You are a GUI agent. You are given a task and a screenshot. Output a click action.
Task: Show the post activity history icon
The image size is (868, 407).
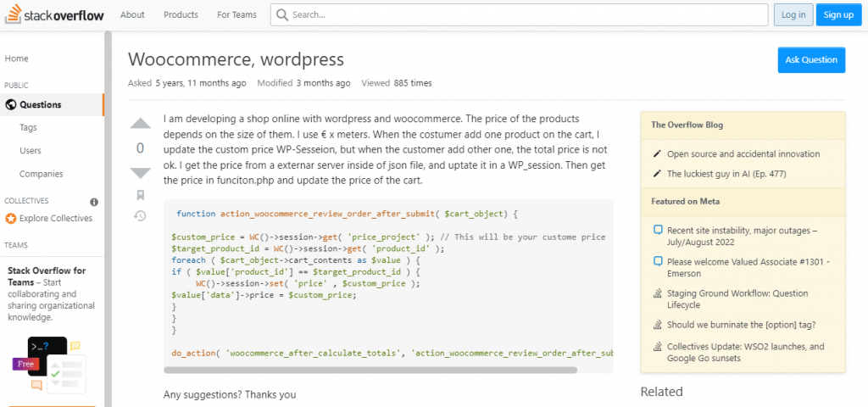pos(141,215)
